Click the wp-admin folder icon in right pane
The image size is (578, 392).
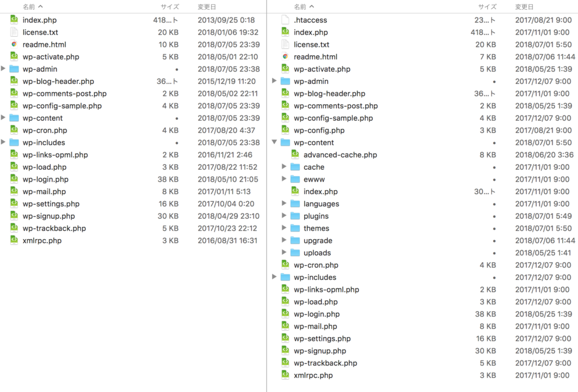point(285,81)
